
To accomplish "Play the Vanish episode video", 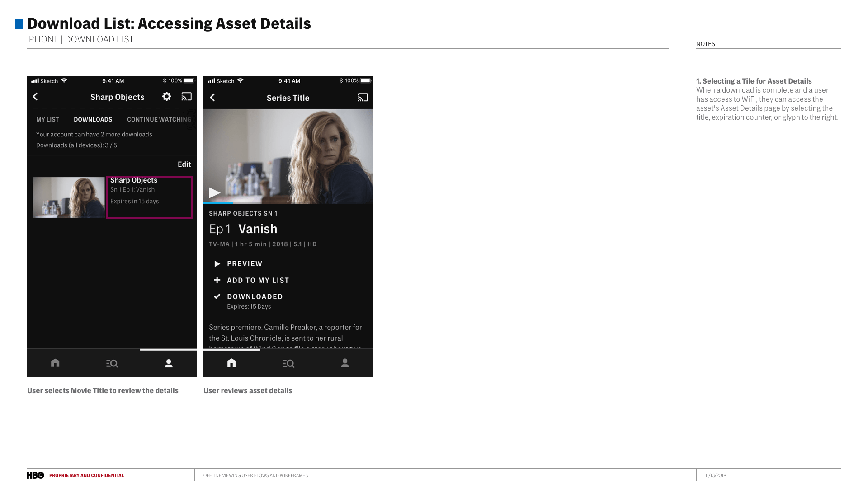I will tap(214, 193).
